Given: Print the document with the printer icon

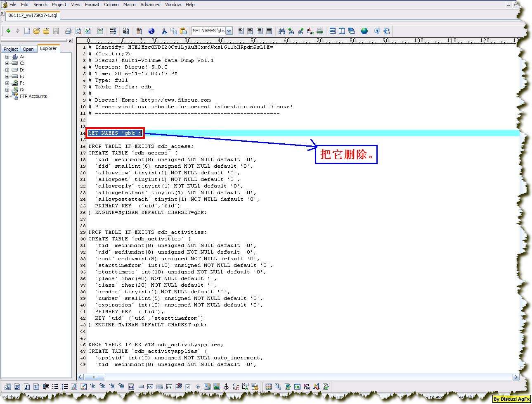Looking at the screenshot, I should [68, 31].
